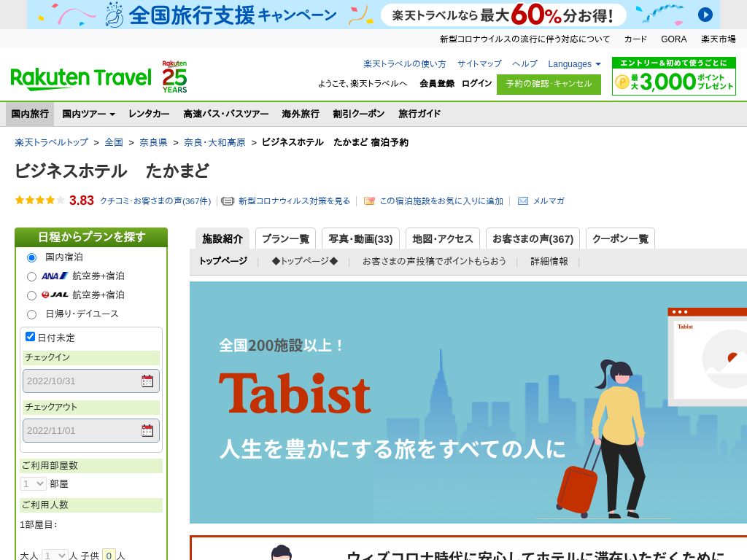747x560 pixels.
Task: Switch to the お客さまの声(367) tab
Action: 533,238
